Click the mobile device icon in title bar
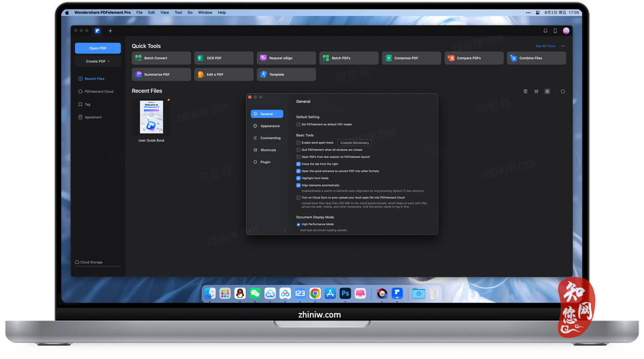This screenshot has width=644, height=359. point(555,31)
